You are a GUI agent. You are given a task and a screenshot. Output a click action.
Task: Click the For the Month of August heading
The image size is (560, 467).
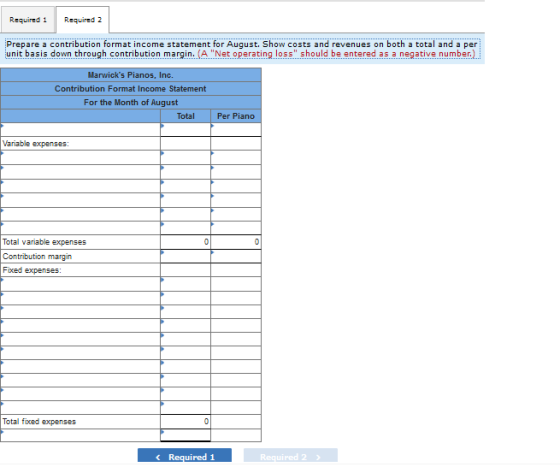pyautogui.click(x=131, y=102)
